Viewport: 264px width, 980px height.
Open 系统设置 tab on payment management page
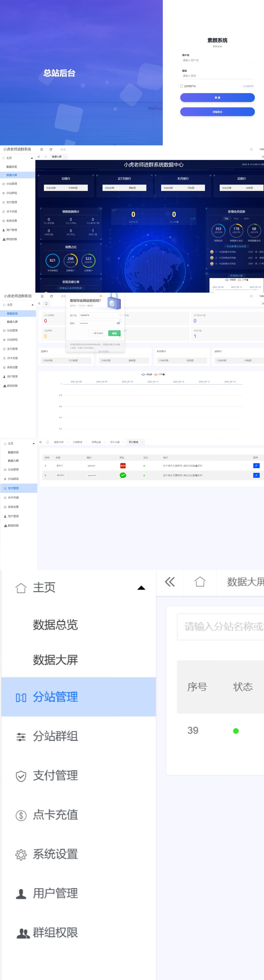tap(96, 442)
